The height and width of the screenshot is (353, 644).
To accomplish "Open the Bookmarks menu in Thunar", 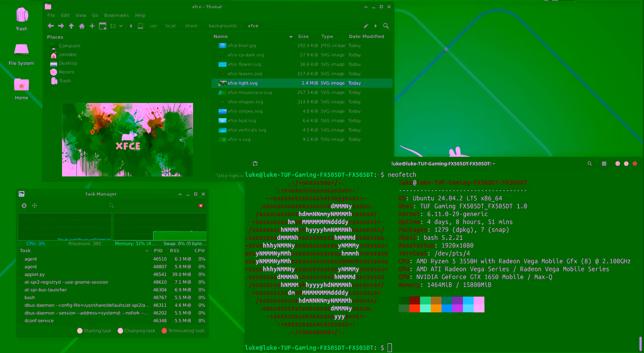I will [116, 15].
